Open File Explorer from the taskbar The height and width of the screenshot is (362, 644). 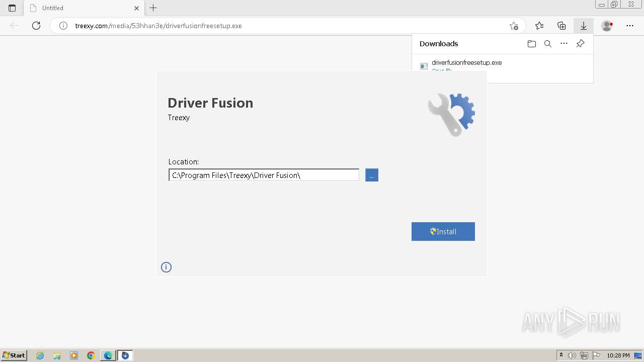click(x=57, y=355)
